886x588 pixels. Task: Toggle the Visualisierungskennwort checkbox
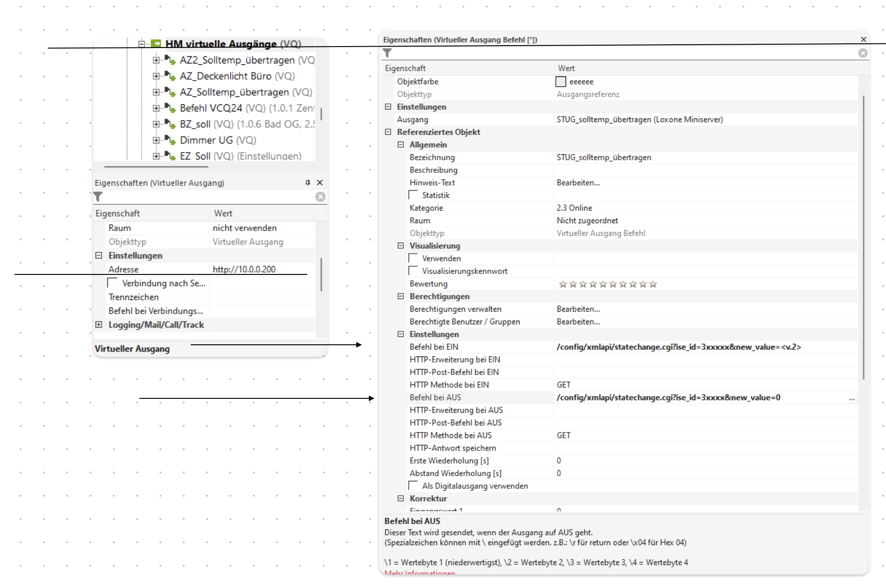(413, 271)
